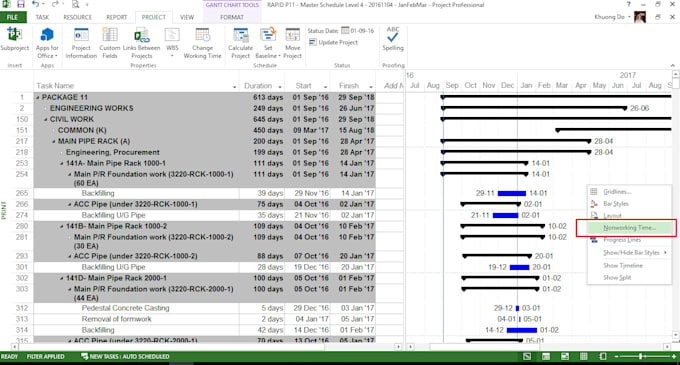This screenshot has height=365, width=680.
Task: Click the Gantt vertical scrollbar up arrow
Action: tap(676, 75)
